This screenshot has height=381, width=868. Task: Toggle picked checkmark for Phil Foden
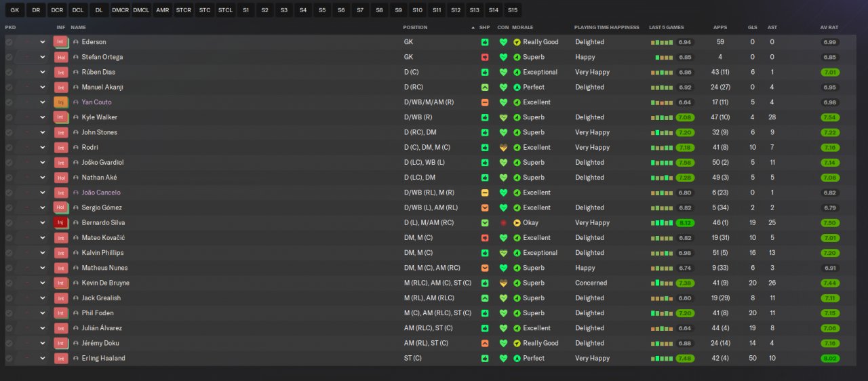click(9, 313)
